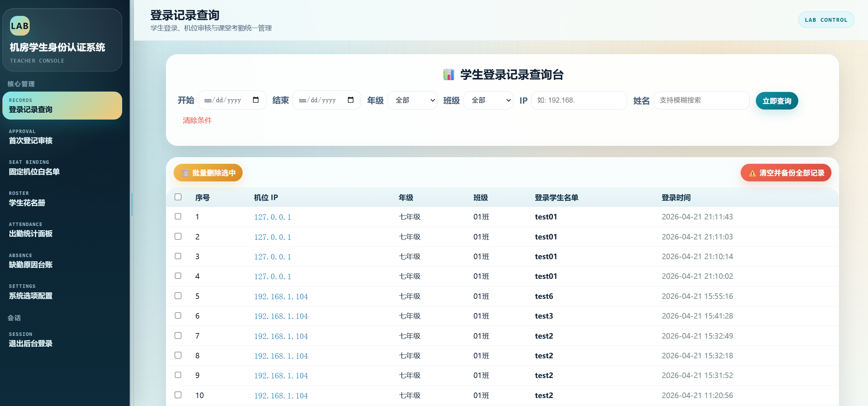Open the 班级 class dropdown
This screenshot has width=868, height=406.
coord(488,100)
